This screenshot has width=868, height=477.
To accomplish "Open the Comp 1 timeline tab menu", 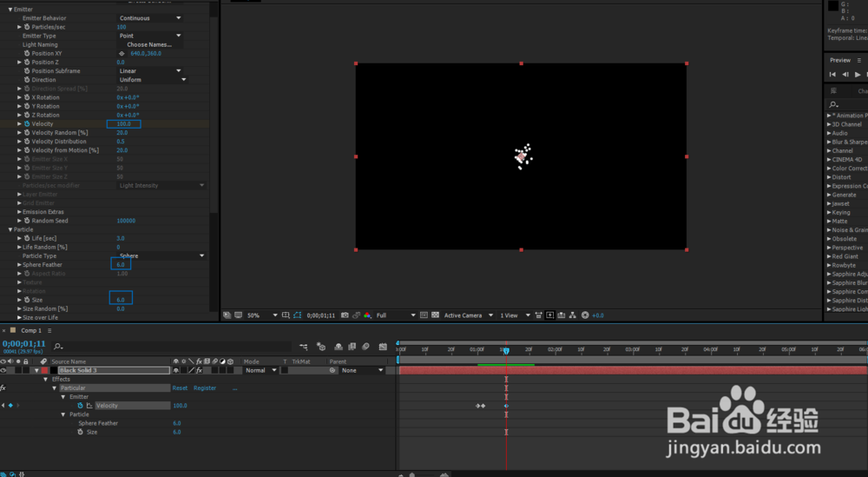I will (49, 331).
